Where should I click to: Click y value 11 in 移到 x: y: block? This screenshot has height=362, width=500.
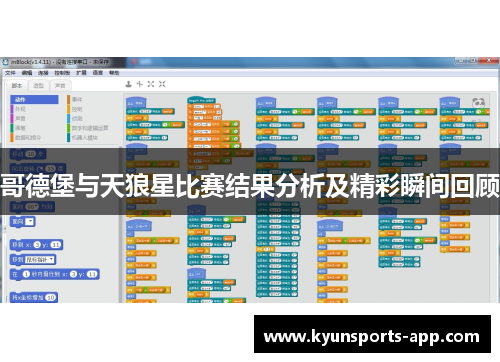(55, 245)
